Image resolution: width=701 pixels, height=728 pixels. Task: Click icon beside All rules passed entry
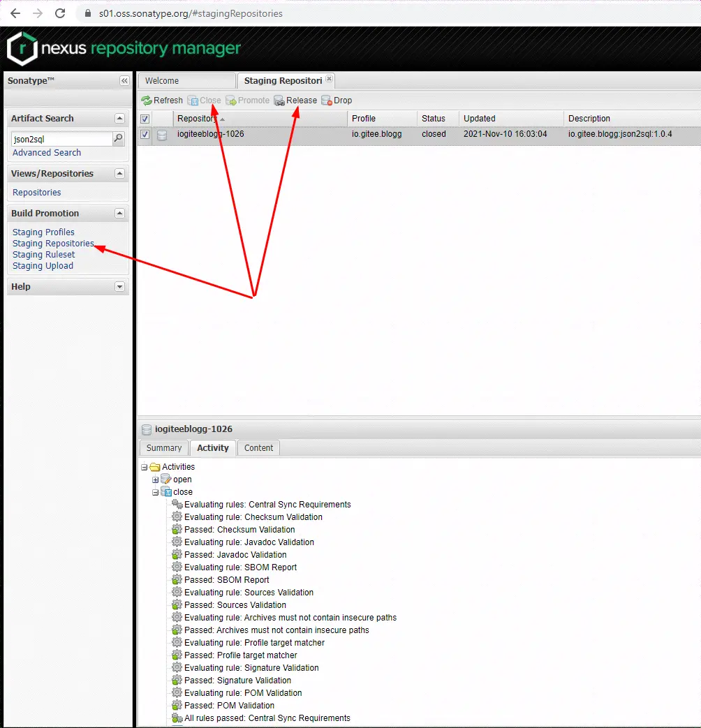(177, 718)
